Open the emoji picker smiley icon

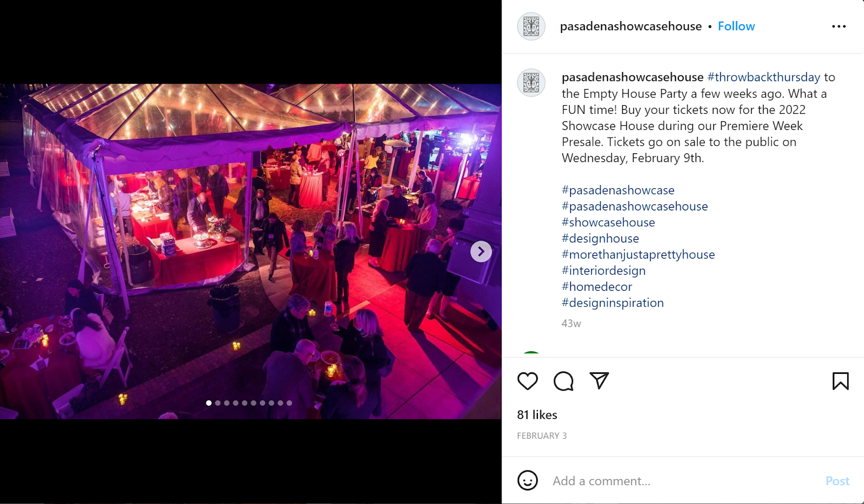coord(528,480)
